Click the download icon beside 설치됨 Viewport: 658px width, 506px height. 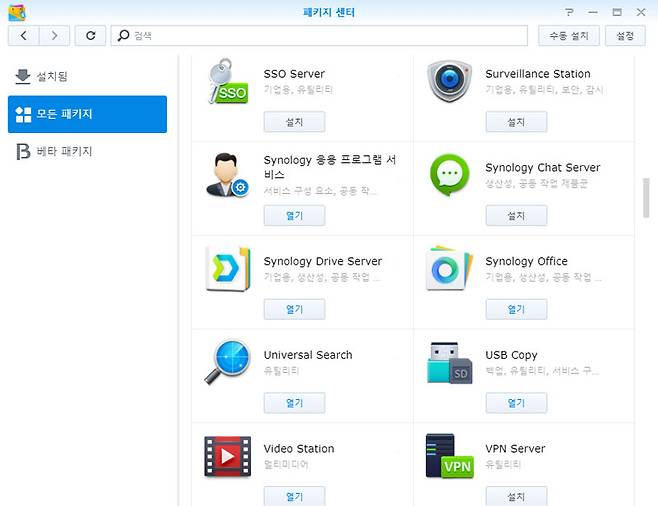(x=23, y=76)
